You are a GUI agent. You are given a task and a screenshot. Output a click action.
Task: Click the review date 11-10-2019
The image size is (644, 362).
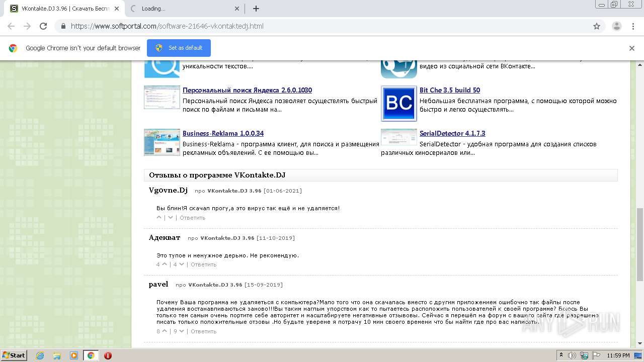click(x=276, y=238)
